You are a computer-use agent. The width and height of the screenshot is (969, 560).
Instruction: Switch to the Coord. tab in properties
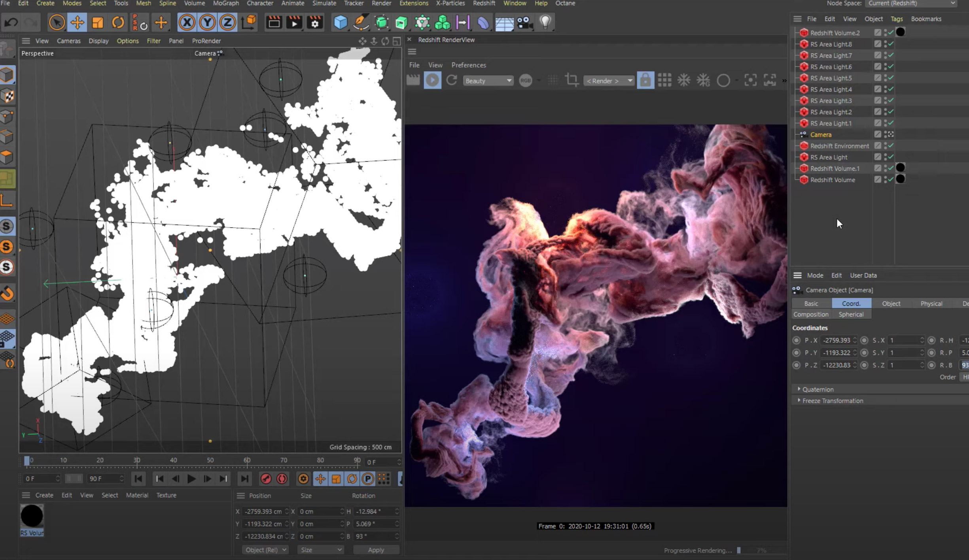pyautogui.click(x=851, y=304)
